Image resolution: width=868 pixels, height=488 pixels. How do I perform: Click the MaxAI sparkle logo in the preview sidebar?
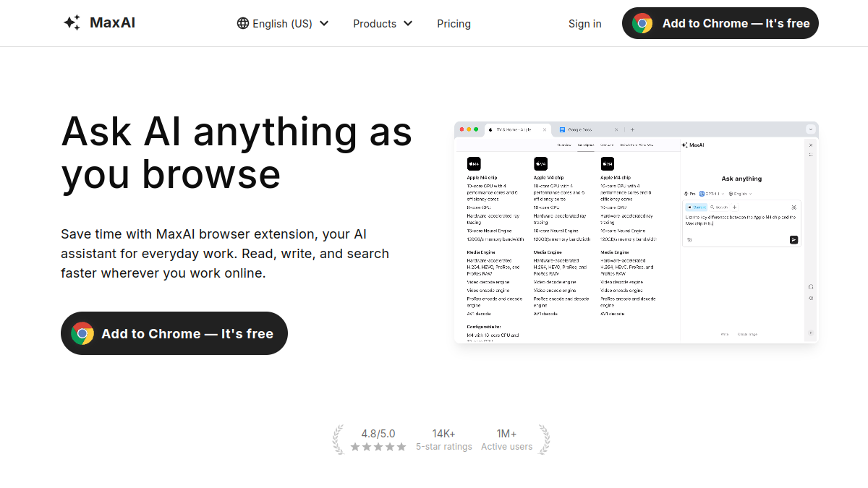pyautogui.click(x=684, y=145)
